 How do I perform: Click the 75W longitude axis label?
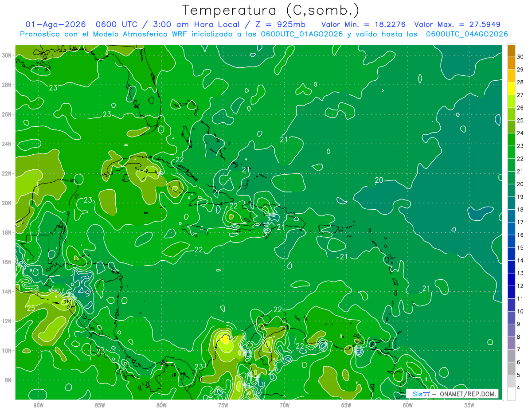(x=223, y=405)
